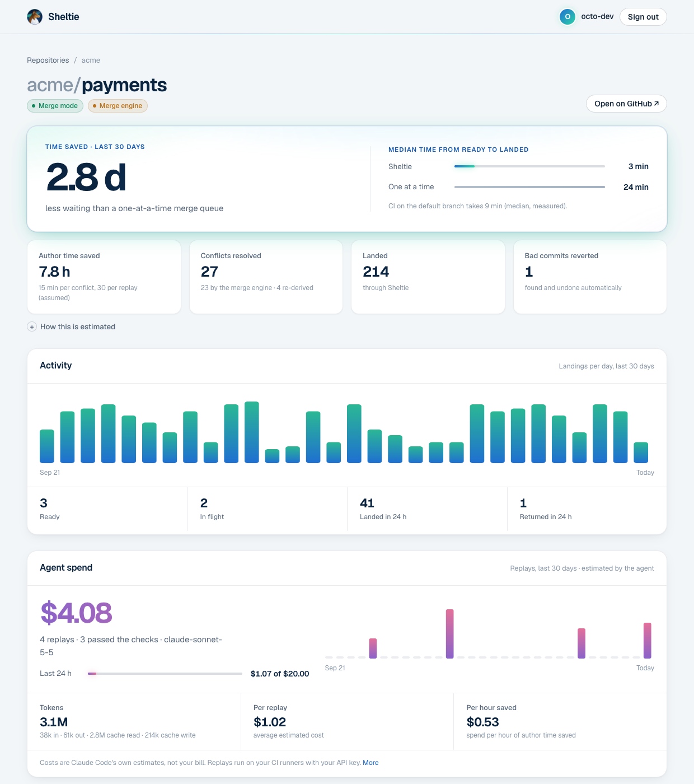Click the CI default branch 9 min note
The width and height of the screenshot is (694, 784).
[x=477, y=206]
